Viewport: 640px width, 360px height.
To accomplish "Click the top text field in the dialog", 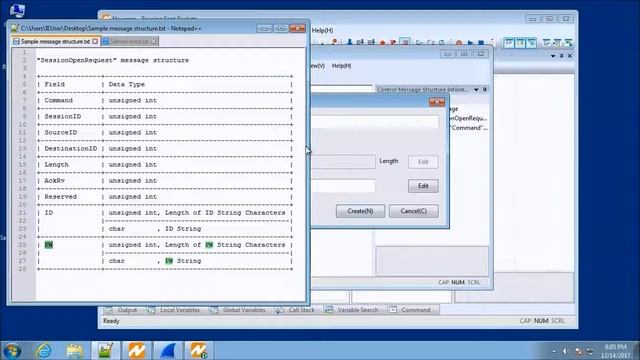I will 375,122.
